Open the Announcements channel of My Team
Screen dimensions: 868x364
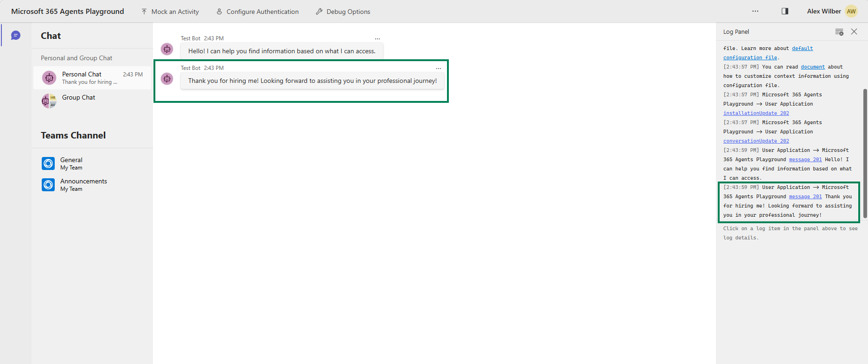click(x=92, y=185)
